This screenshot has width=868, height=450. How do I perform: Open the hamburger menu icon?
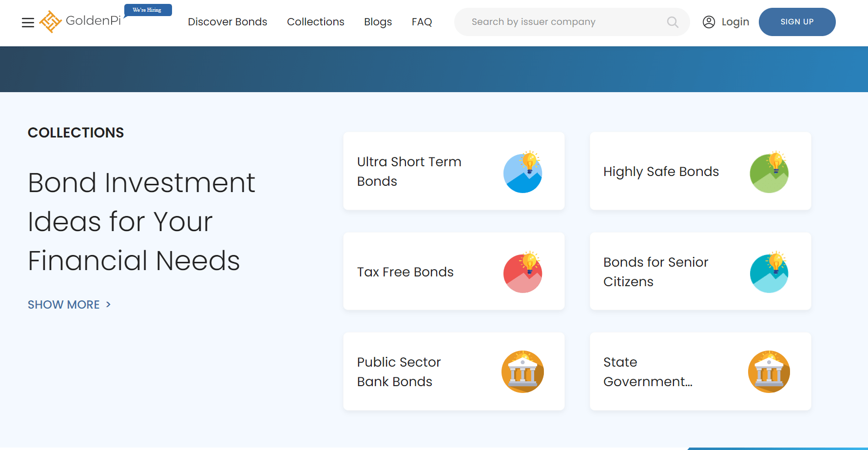(28, 22)
